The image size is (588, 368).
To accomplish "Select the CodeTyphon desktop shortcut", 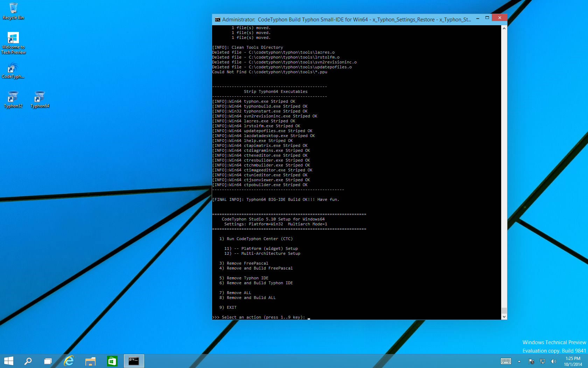I will pyautogui.click(x=13, y=70).
